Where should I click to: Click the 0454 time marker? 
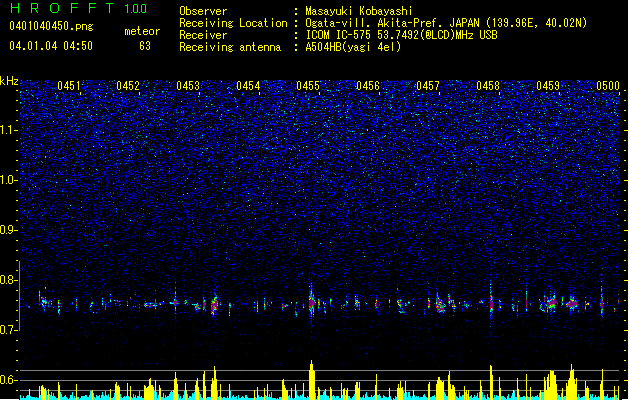[x=248, y=86]
